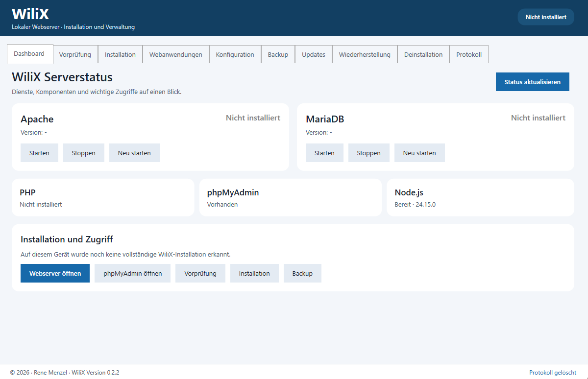This screenshot has height=379, width=588.
Task: Open the Installation tab
Action: [120, 54]
